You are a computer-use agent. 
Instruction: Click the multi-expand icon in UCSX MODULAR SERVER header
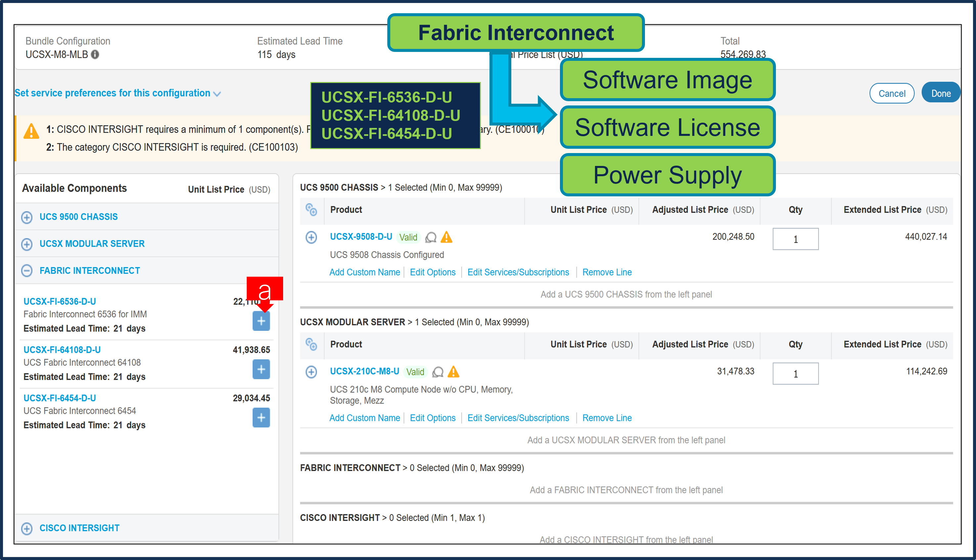pos(311,344)
